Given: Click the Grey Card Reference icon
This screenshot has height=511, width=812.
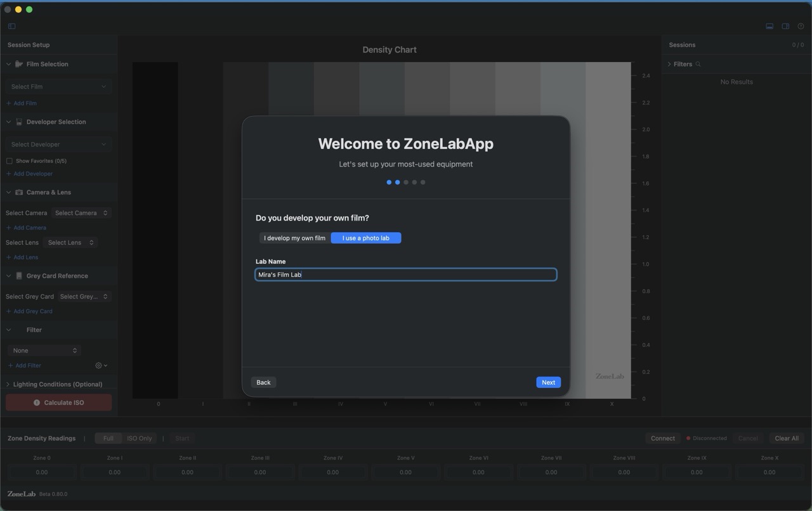Looking at the screenshot, I should click(x=19, y=276).
